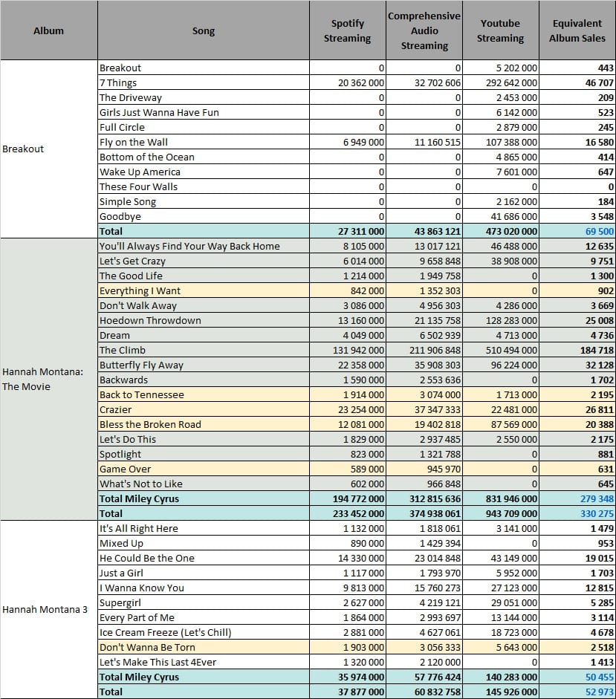616x699 pixels.
Task: Click Youtube total value 943 709 000
Action: click(501, 513)
